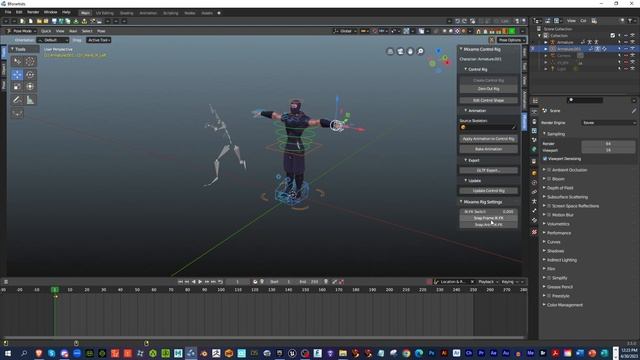This screenshot has height=360, width=640.
Task: Open the Render Engine dropdown
Action: [x=609, y=123]
